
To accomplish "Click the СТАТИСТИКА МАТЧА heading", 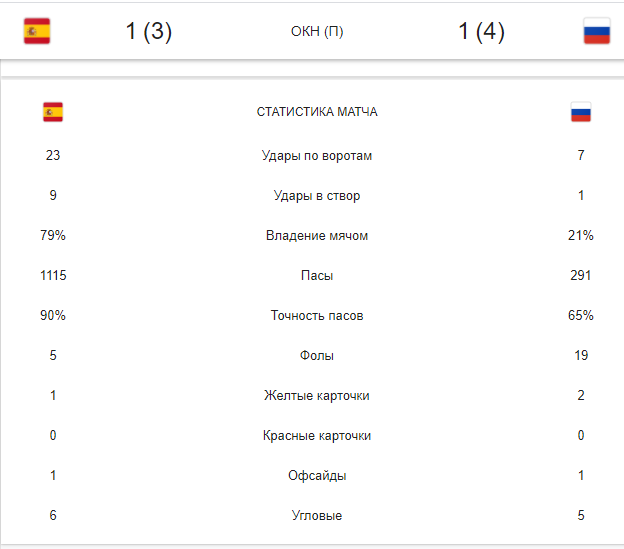I will (317, 112).
